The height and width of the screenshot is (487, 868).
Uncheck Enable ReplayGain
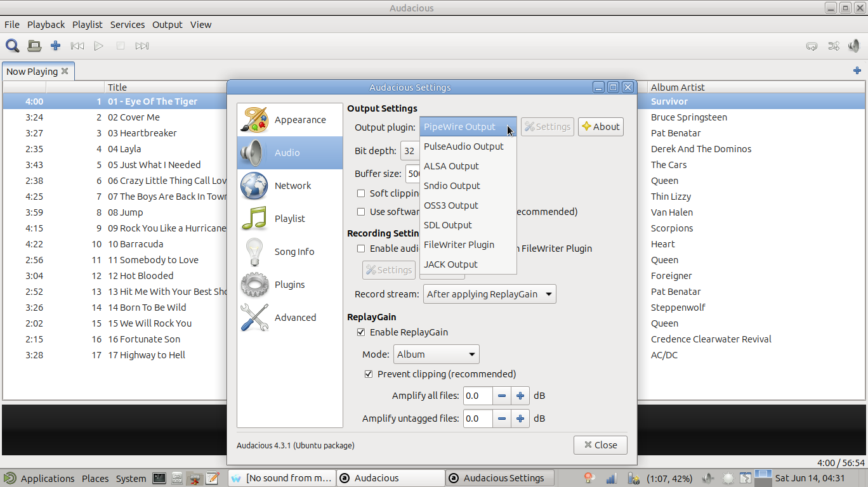pos(361,332)
